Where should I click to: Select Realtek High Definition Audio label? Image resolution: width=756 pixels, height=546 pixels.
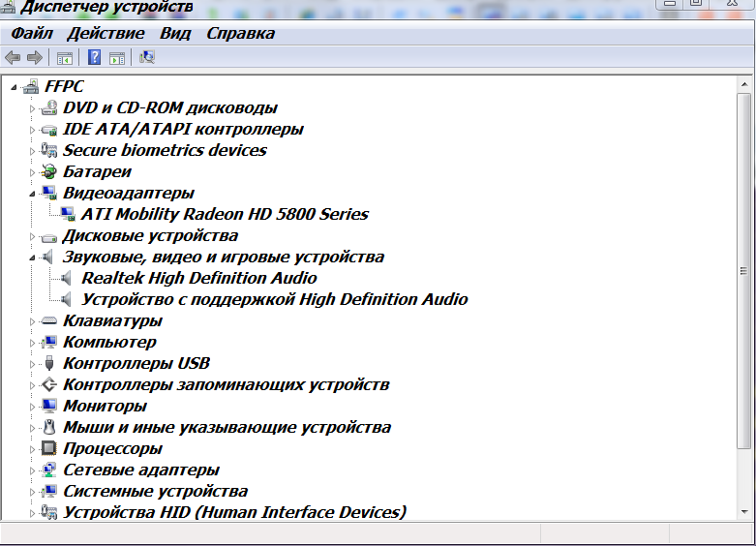[x=199, y=278]
